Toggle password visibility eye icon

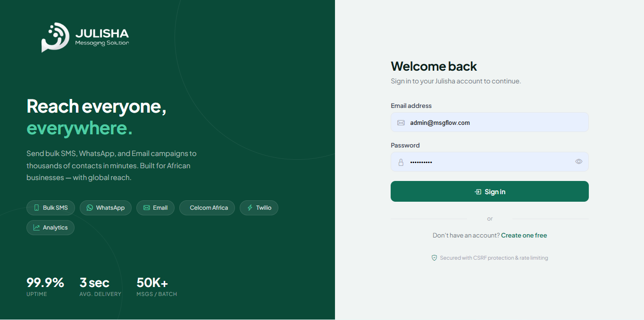pos(579,162)
